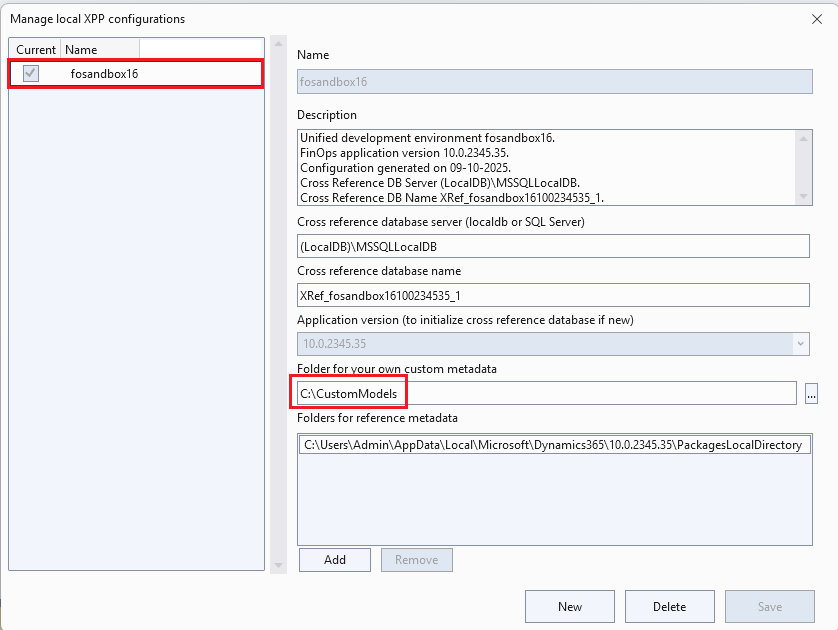Click inside the Description text box

tap(545, 167)
